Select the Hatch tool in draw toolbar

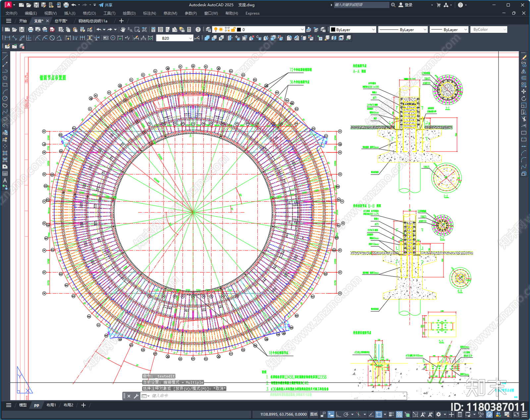coord(5,153)
